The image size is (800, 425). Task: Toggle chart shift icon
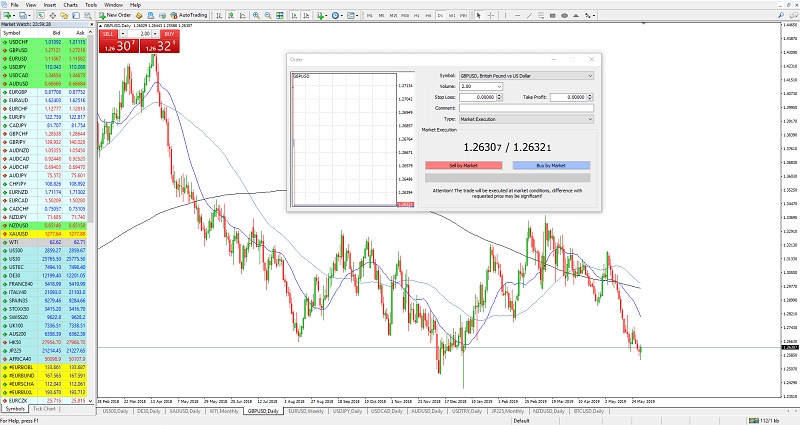pyautogui.click(x=306, y=15)
